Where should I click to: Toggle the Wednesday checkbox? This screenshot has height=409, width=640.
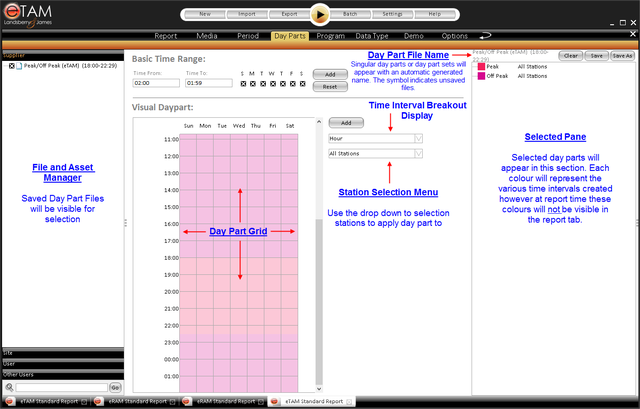point(273,84)
